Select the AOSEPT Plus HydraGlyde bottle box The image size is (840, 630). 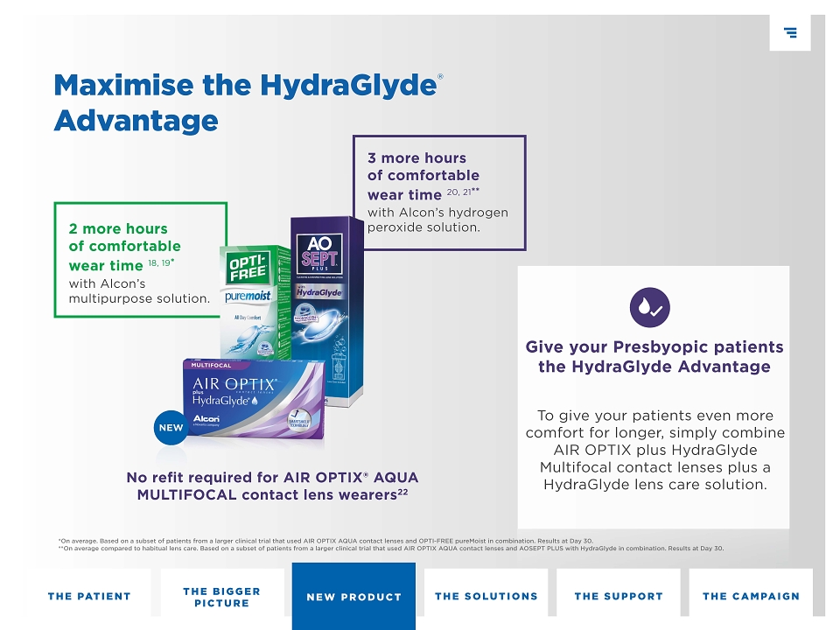327,311
